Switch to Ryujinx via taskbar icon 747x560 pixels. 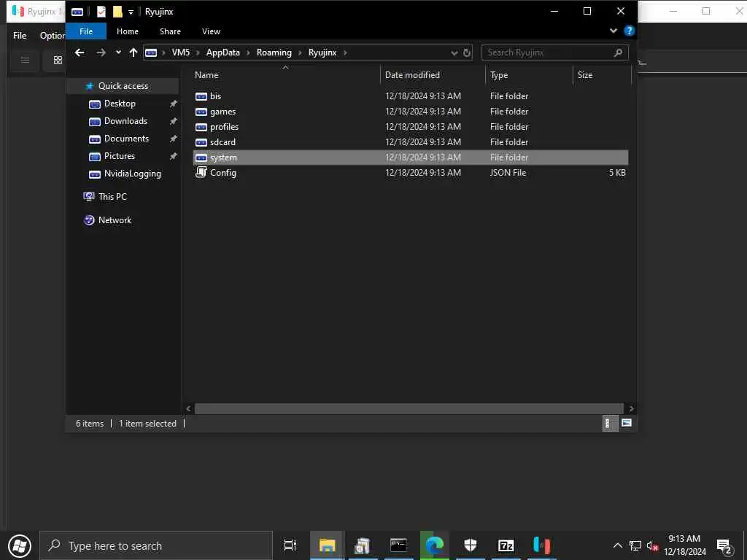[542, 545]
